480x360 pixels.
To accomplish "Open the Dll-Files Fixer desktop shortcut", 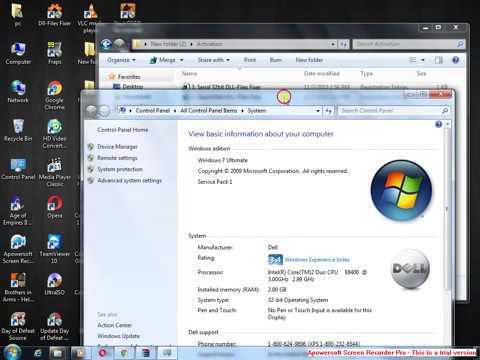I will [x=55, y=15].
